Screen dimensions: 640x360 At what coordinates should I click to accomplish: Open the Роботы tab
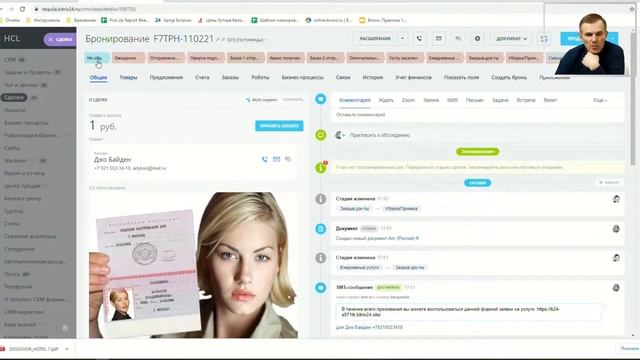[260, 77]
